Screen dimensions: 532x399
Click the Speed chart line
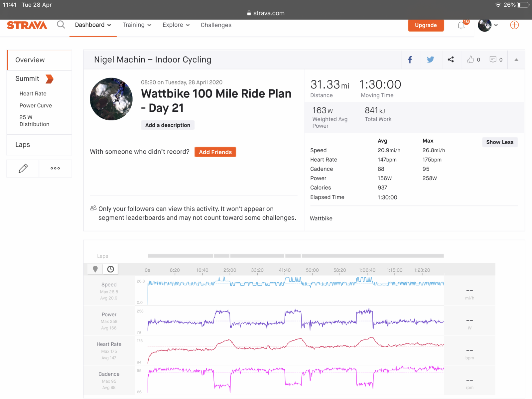[296, 284]
